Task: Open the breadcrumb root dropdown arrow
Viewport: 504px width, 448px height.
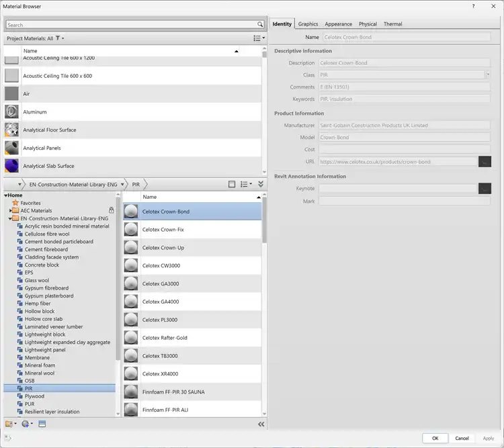Action: (x=19, y=184)
